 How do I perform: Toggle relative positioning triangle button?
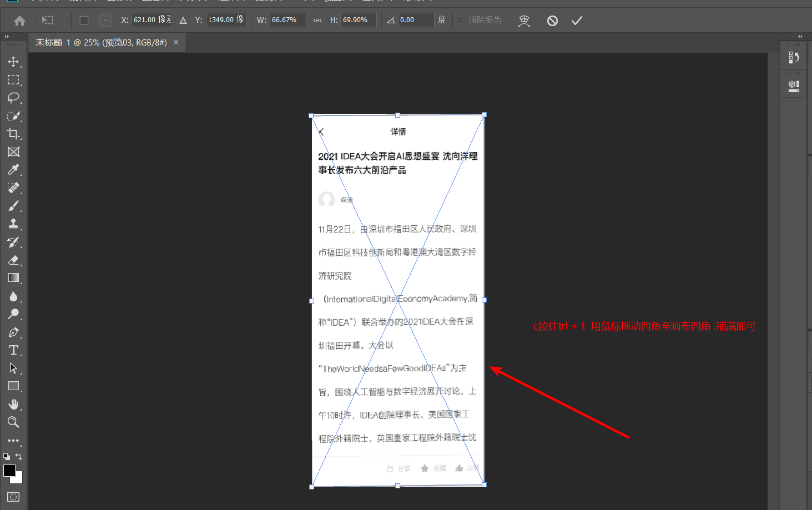pos(183,21)
